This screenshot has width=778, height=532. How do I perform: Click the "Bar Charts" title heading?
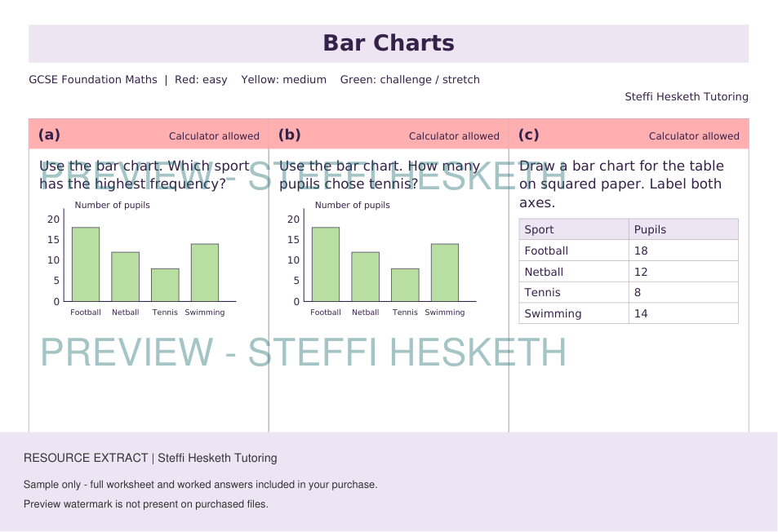click(389, 43)
